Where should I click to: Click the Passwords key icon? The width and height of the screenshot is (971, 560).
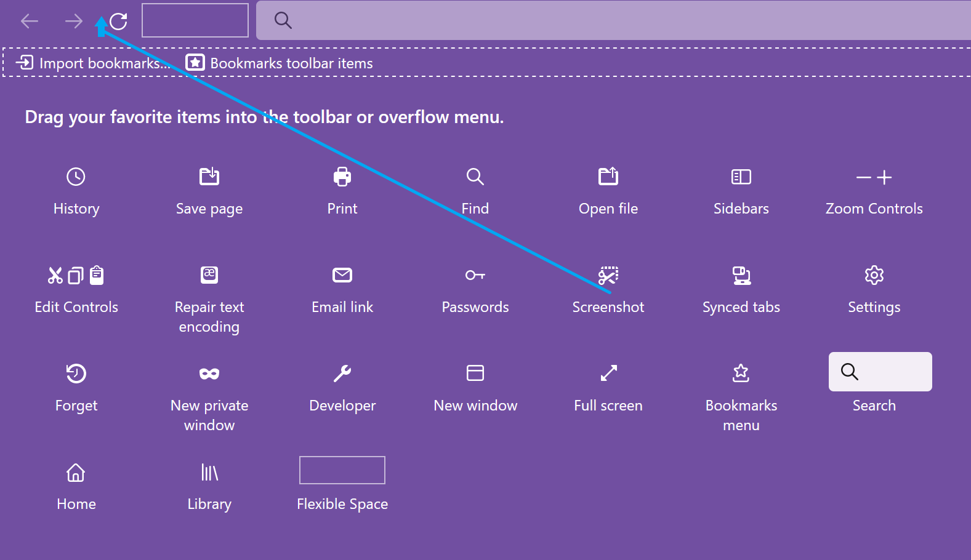tap(475, 275)
